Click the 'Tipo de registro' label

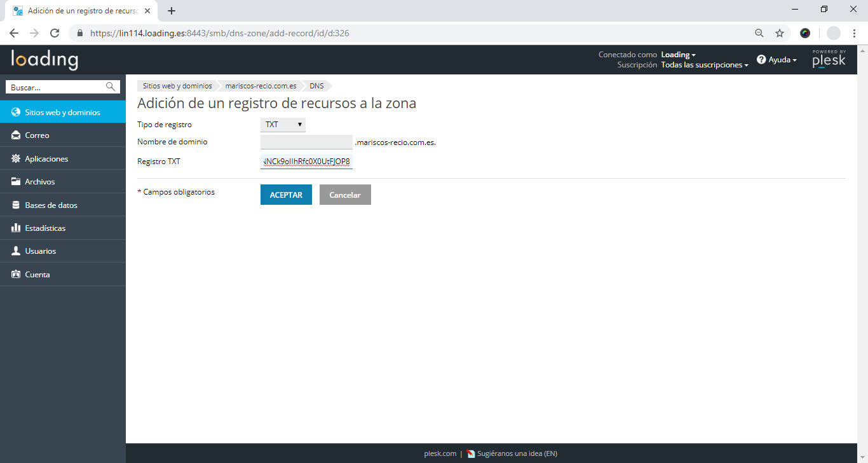[x=165, y=125]
